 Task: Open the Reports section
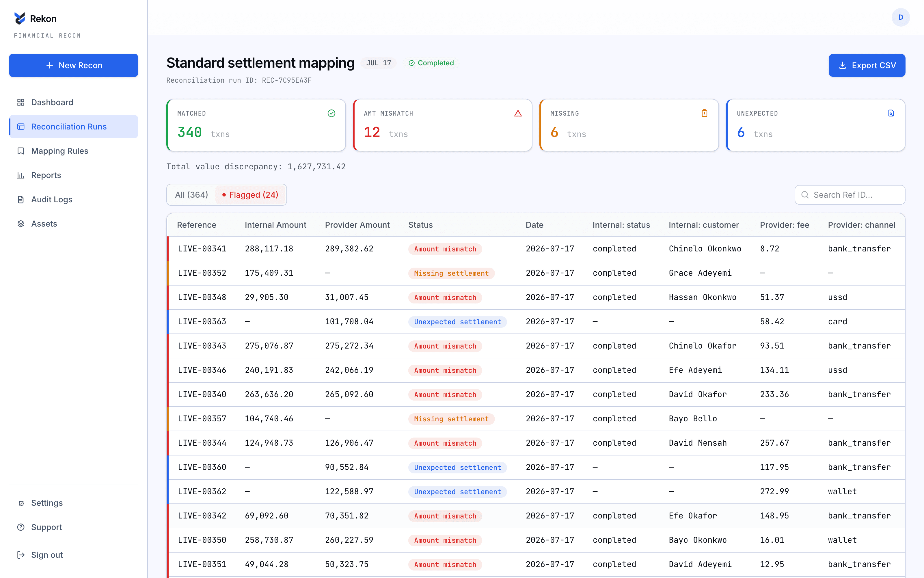tap(74, 175)
